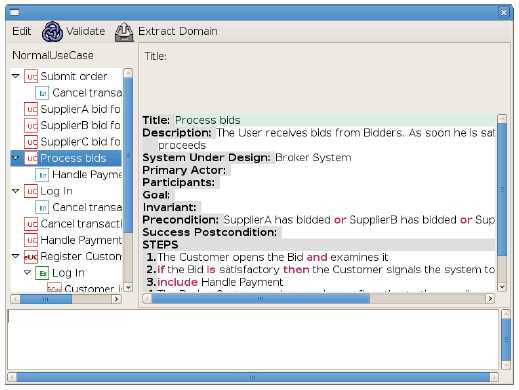
Task: Select the SupplierB bid tree item
Action: coord(80,125)
